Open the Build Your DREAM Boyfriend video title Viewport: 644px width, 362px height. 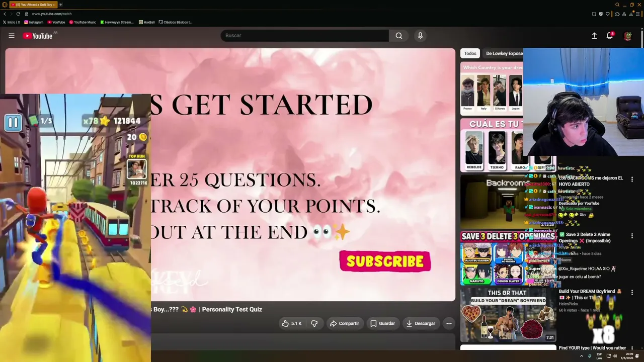point(590,294)
